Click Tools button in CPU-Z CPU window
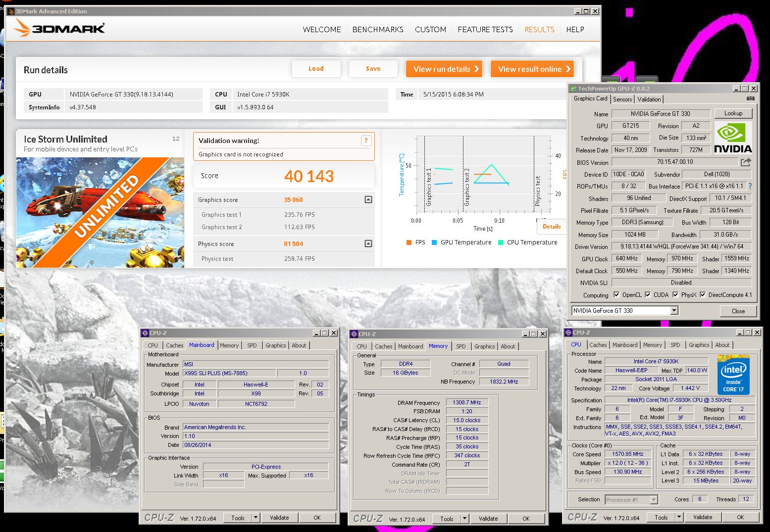The height and width of the screenshot is (532, 770). coord(661,517)
